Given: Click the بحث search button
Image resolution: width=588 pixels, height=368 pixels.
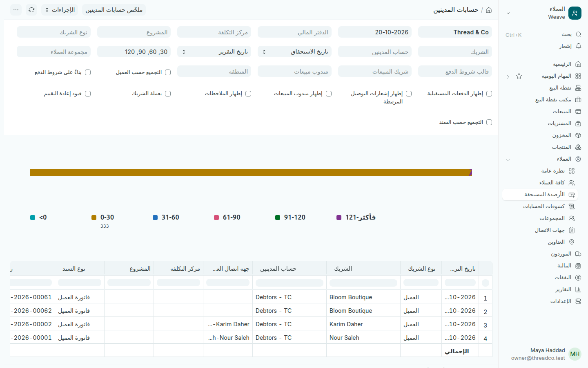Looking at the screenshot, I should point(543,34).
